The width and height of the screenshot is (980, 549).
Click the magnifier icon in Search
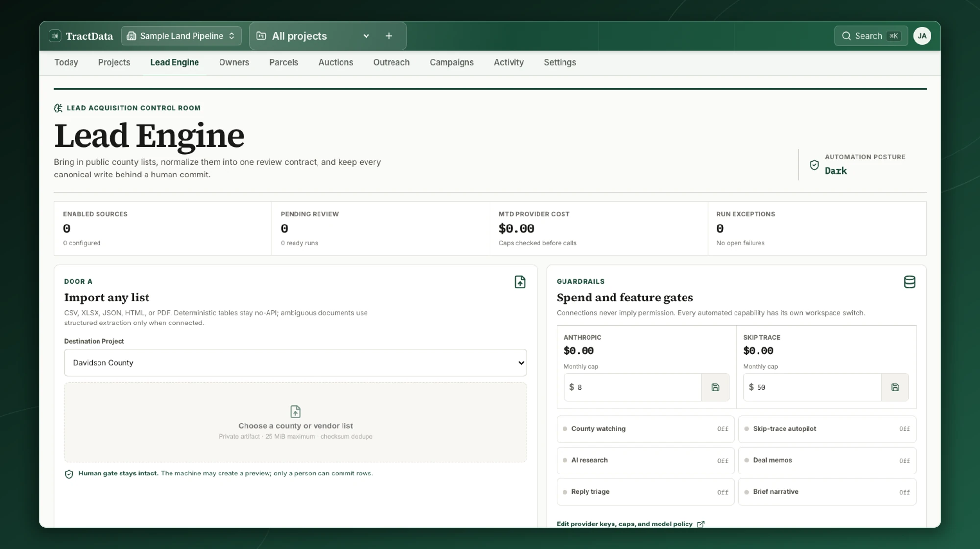(x=846, y=36)
